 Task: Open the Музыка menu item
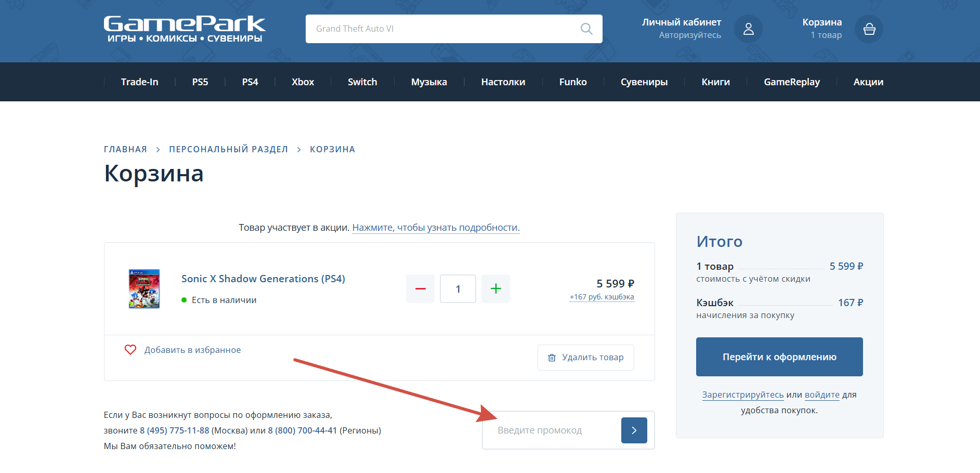(x=429, y=82)
